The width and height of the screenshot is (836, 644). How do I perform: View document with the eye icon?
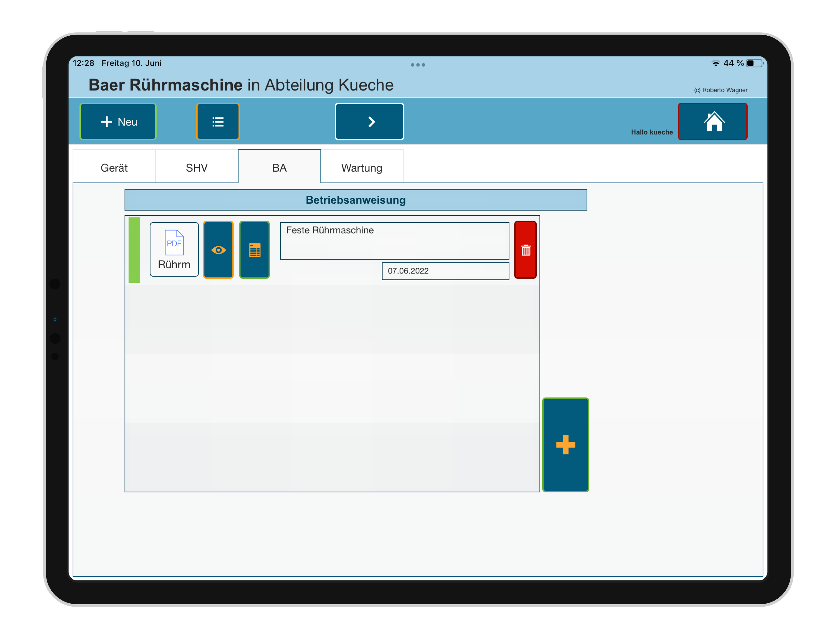(x=218, y=250)
